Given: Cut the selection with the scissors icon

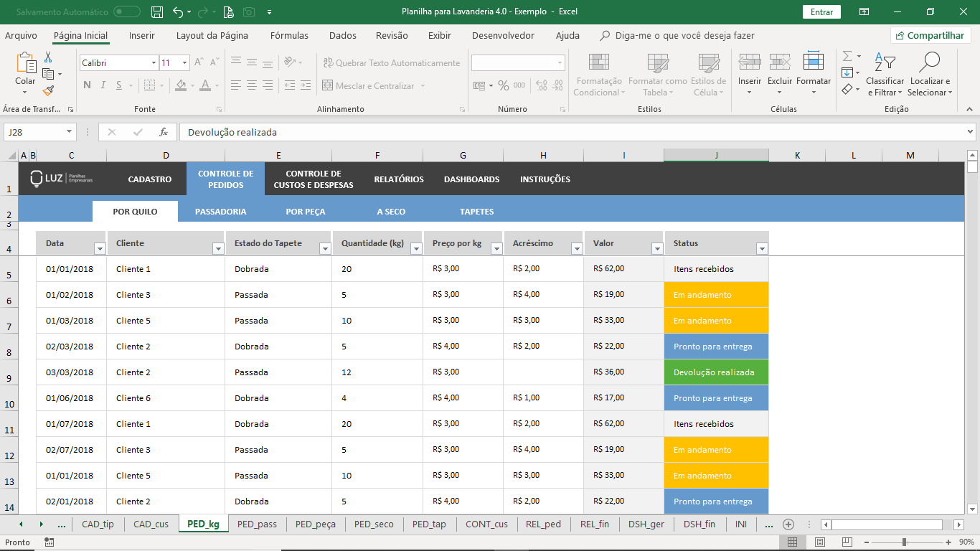Looking at the screenshot, I should click(48, 57).
